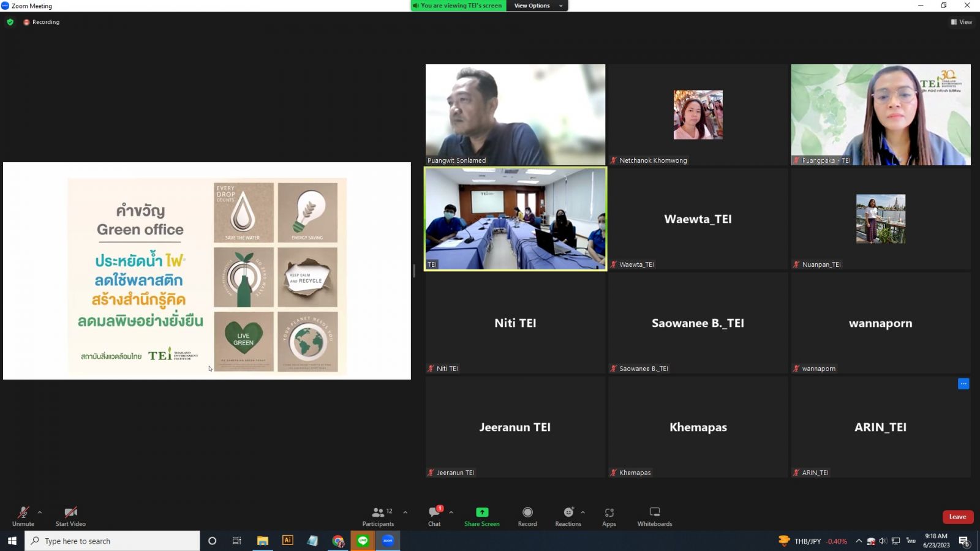Open network icon in system tray
This screenshot has width=980, height=551.
(x=895, y=541)
